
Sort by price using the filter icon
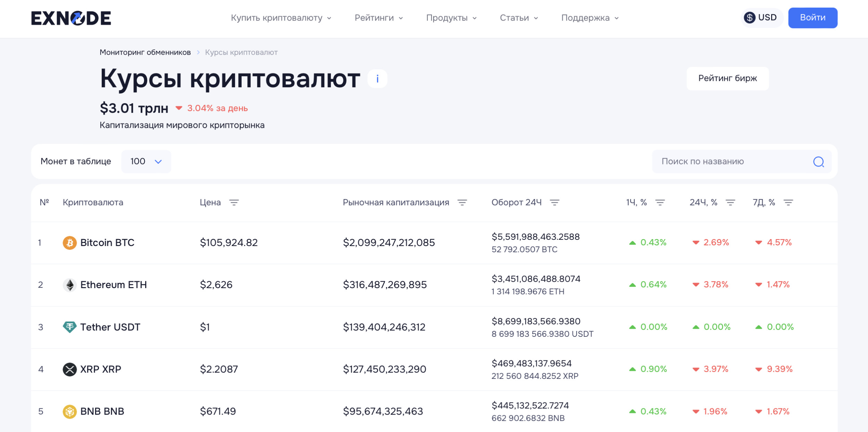click(x=234, y=203)
